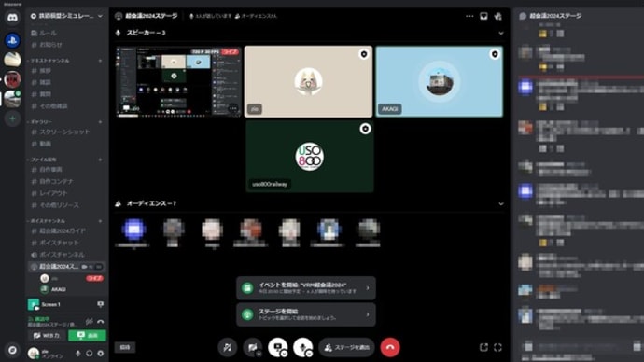Add channel to ファイル配布 category
Image resolution: width=644 pixels, height=362 pixels.
click(100, 160)
